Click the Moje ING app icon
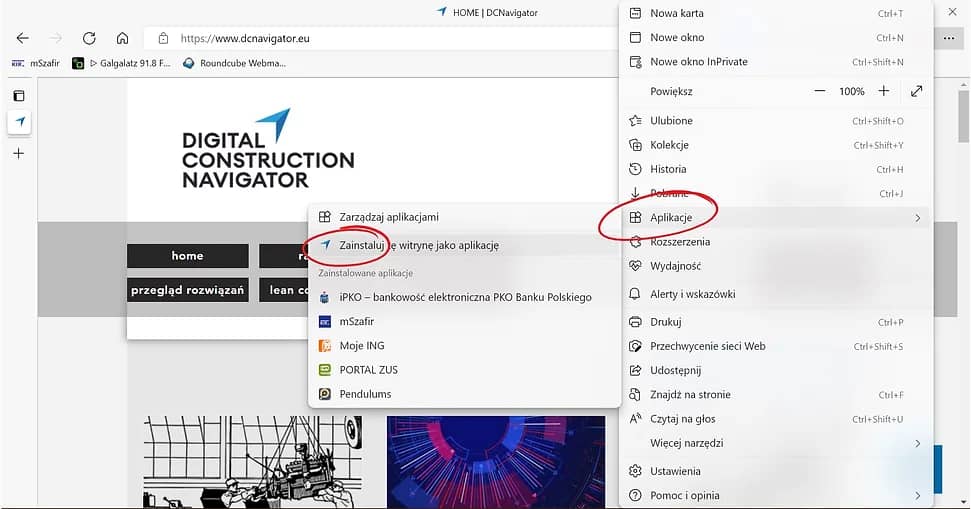Screen dimensions: 971x509 coord(324,346)
